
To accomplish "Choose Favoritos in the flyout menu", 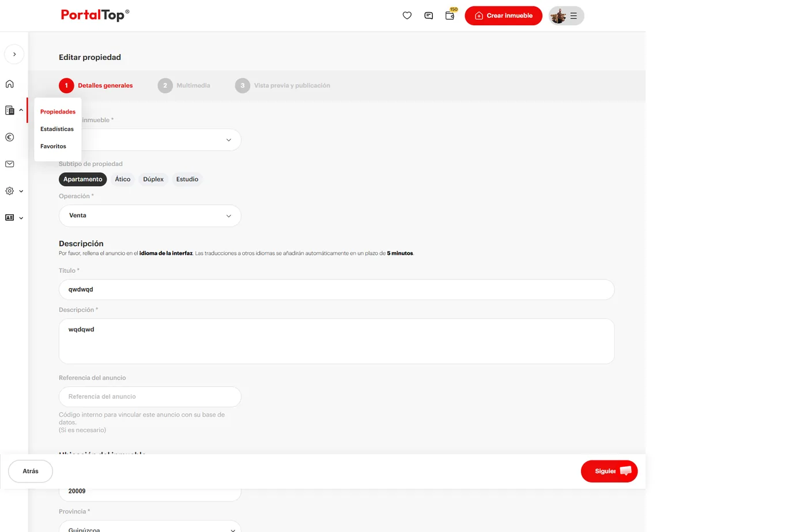I will [x=53, y=146].
